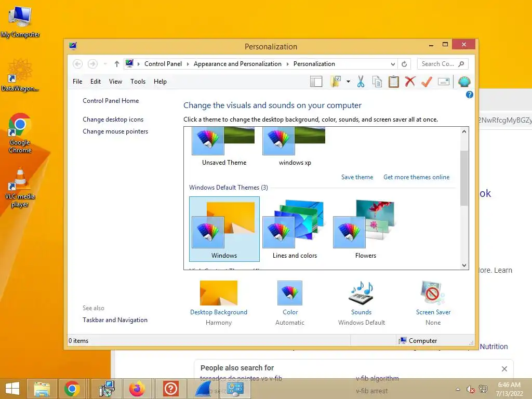Select the Flowers theme
The image size is (532, 399).
(x=365, y=229)
